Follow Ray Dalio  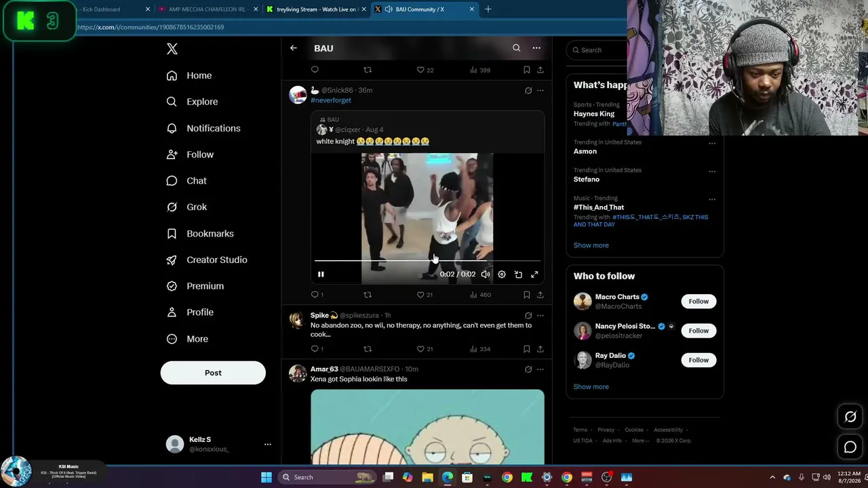698,360
